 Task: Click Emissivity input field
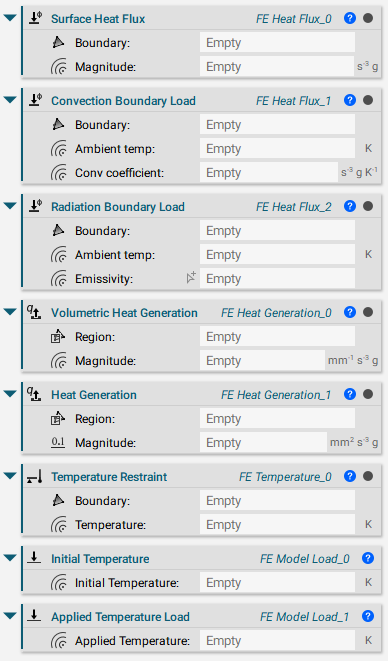click(277, 279)
